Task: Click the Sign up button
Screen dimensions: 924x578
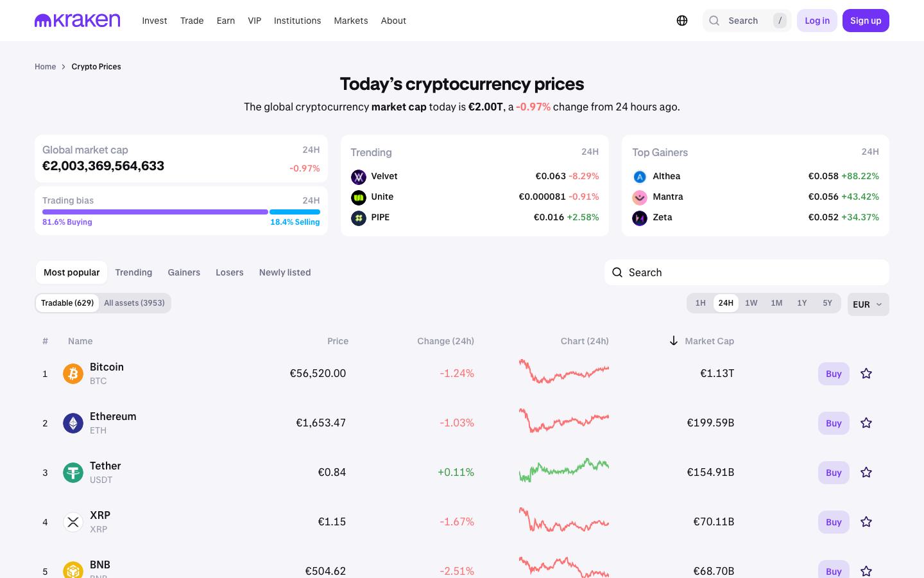Action: coord(865,20)
